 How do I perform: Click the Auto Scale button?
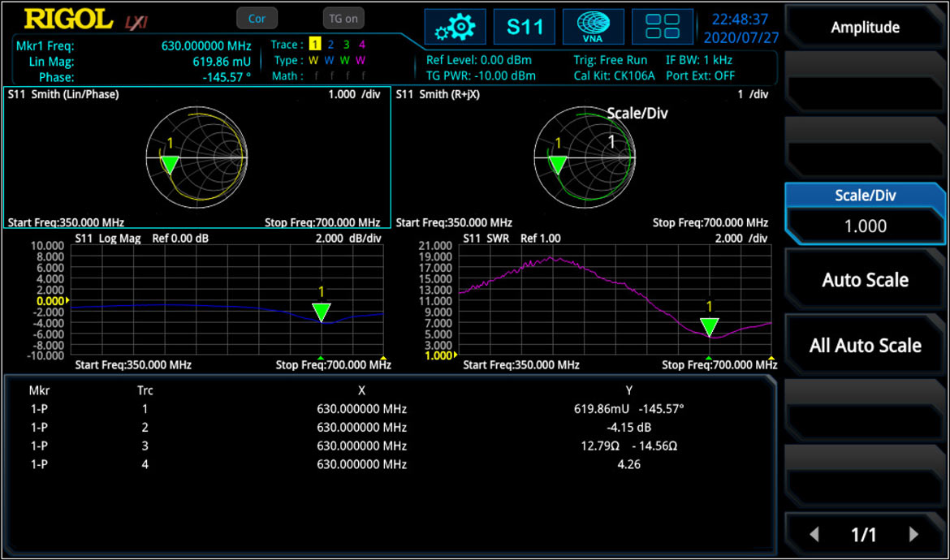click(865, 280)
